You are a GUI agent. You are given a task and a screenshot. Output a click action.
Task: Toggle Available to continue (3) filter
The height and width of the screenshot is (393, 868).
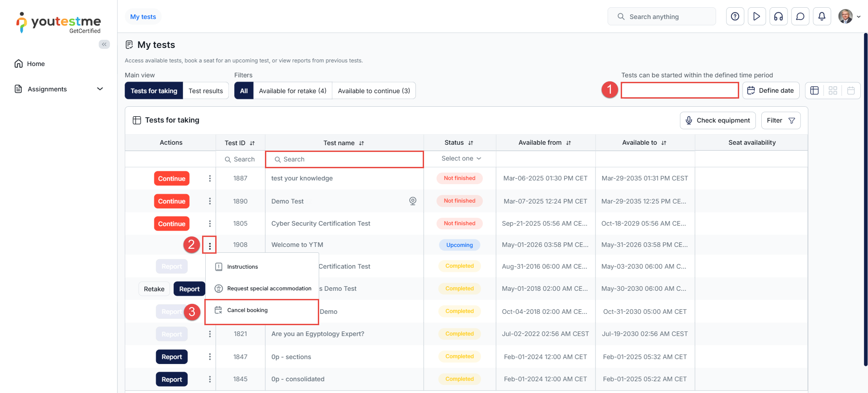[374, 91]
